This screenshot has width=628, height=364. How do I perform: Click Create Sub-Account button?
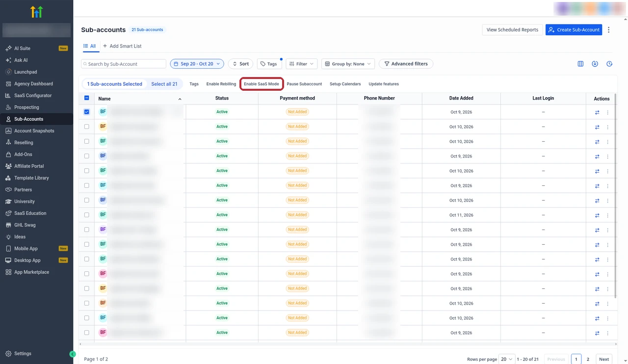574,30
